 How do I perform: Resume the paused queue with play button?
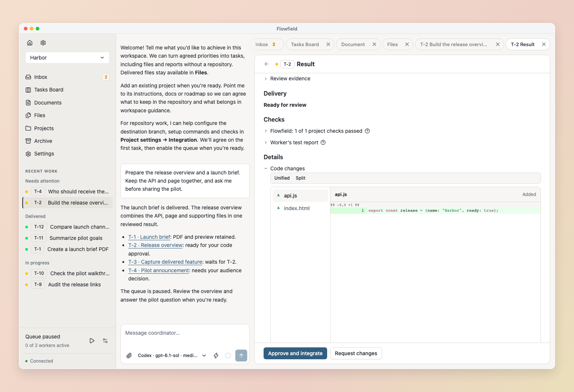tap(92, 341)
